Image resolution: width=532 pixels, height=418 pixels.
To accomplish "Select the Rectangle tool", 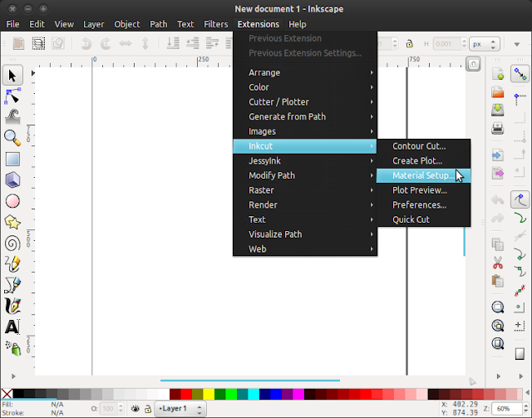I will (12, 159).
